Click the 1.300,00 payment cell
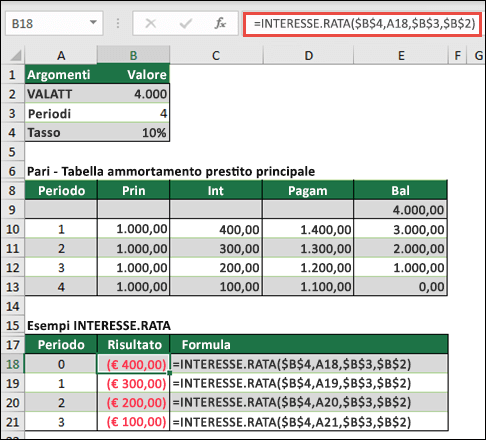The width and height of the screenshot is (486, 440). pyautogui.click(x=308, y=248)
